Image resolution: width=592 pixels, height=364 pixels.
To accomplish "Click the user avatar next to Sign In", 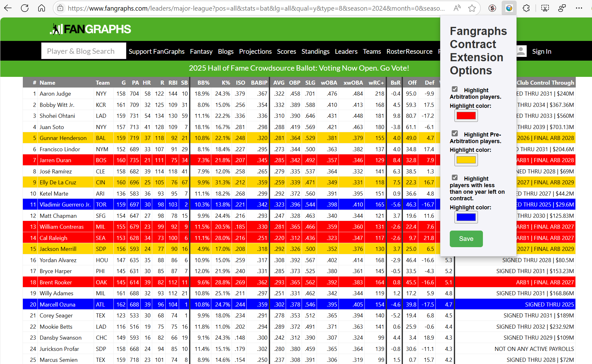I will (521, 51).
